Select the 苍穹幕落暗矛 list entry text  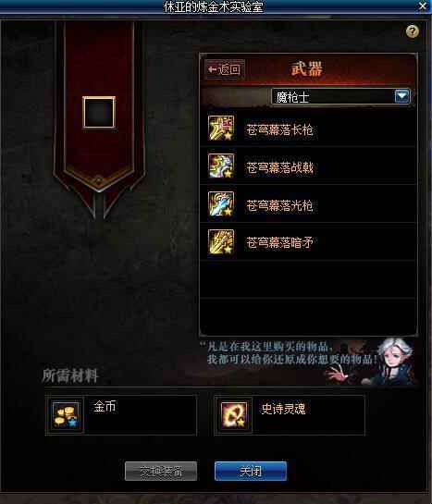pos(279,242)
